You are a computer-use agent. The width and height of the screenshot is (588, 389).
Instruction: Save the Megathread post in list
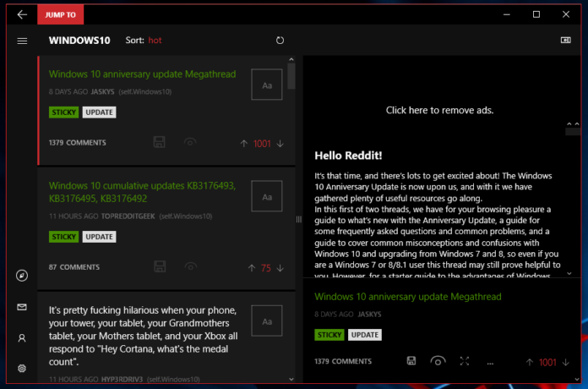159,142
